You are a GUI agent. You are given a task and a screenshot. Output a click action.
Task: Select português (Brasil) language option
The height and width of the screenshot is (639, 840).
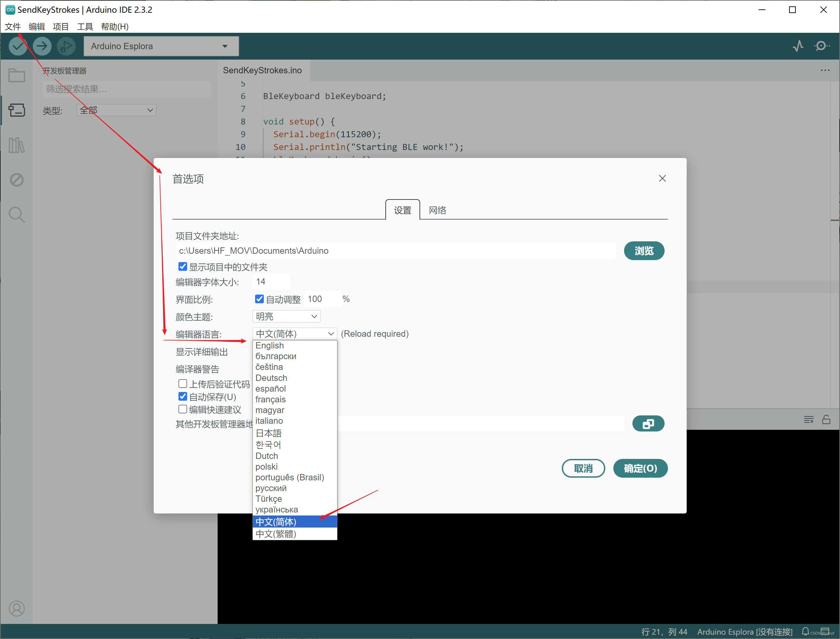[295, 477]
